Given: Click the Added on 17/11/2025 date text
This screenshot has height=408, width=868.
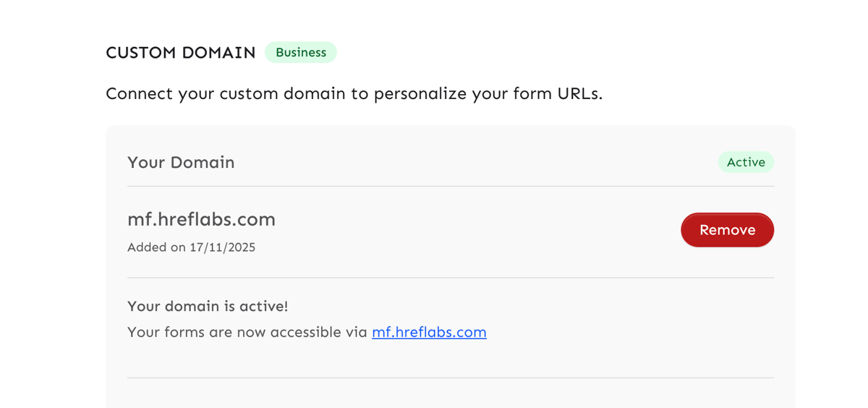Looking at the screenshot, I should [191, 247].
